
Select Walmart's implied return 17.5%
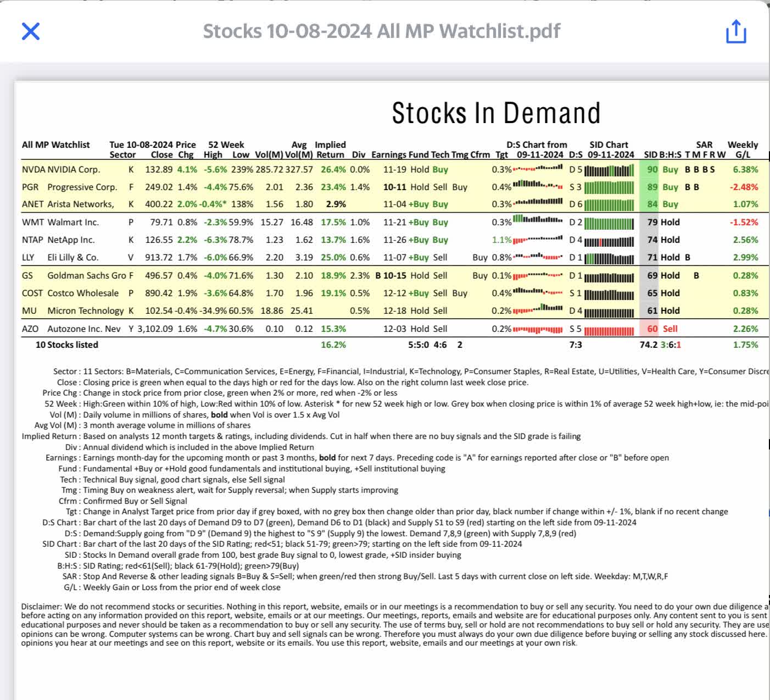click(x=333, y=222)
